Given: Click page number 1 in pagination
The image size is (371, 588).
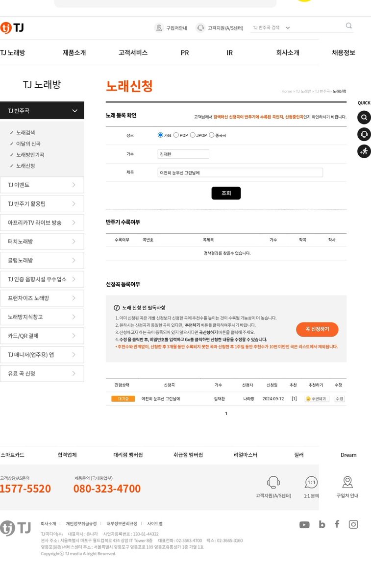Looking at the screenshot, I should click(x=226, y=414).
